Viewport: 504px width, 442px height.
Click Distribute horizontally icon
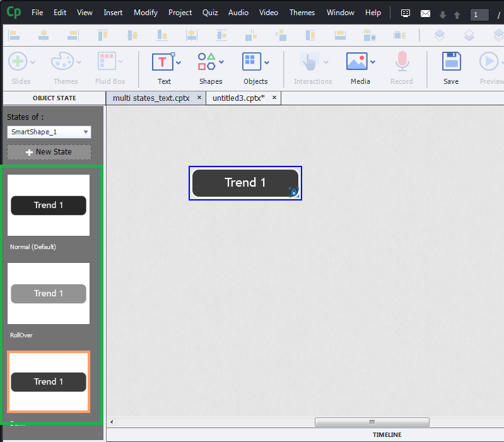point(251,35)
